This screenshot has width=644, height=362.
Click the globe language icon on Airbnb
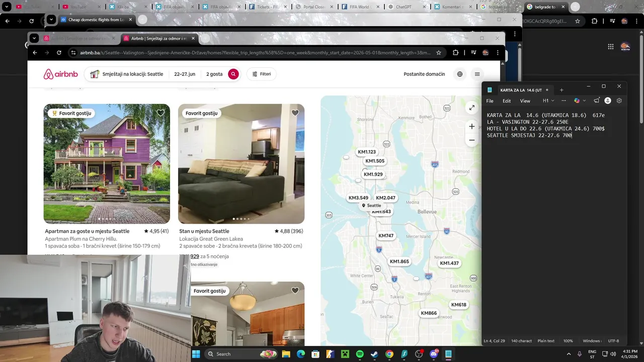(x=460, y=74)
